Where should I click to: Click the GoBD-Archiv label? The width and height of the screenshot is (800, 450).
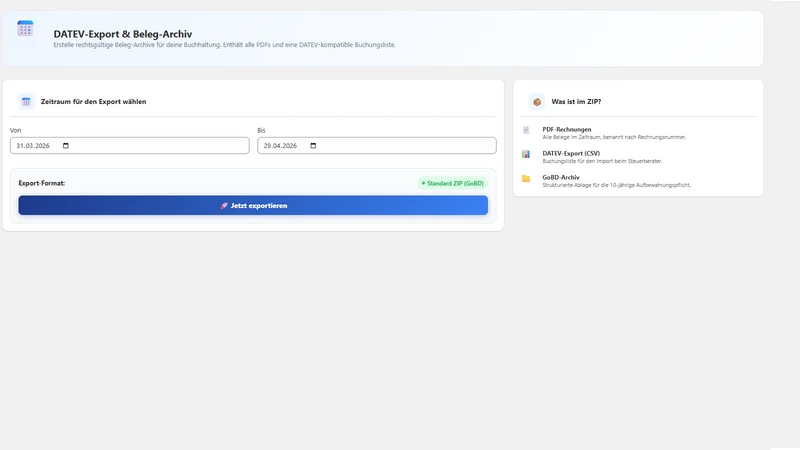click(x=561, y=177)
